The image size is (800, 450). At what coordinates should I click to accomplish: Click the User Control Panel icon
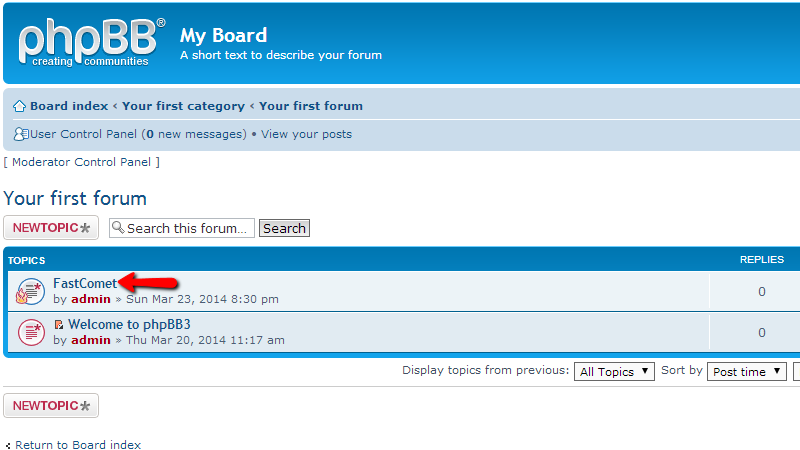[x=21, y=134]
